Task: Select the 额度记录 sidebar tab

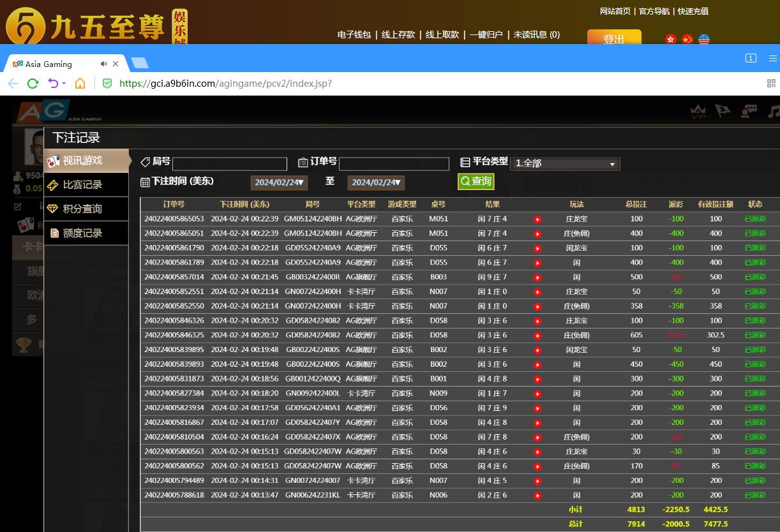Action: click(82, 233)
